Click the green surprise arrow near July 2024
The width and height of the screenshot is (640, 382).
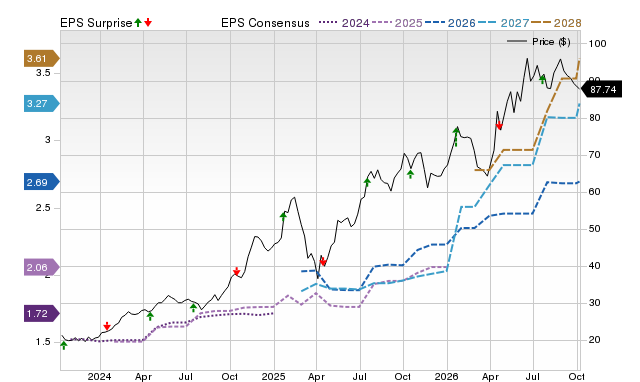click(193, 307)
